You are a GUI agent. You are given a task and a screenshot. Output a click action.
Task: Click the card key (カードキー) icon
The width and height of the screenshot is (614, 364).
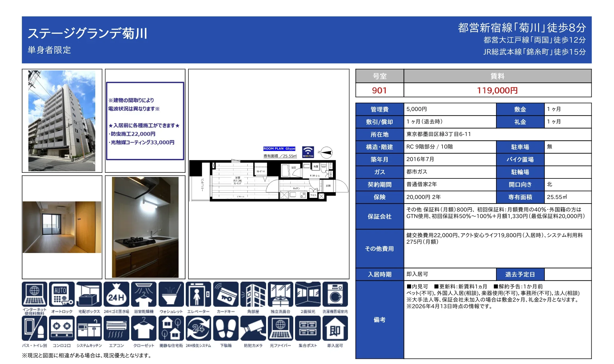[226, 294]
